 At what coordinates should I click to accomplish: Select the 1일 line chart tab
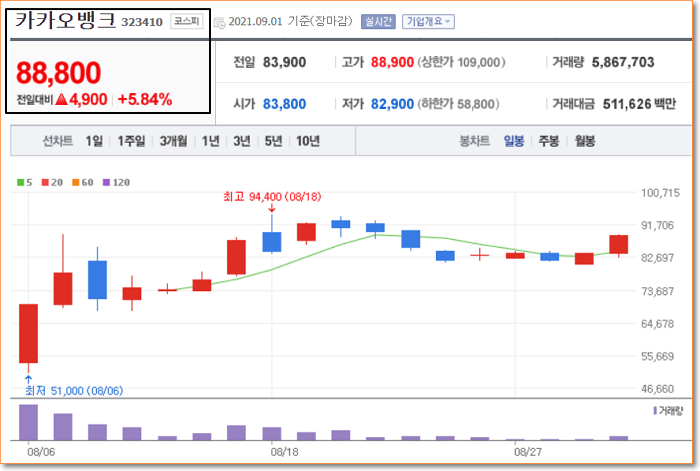pos(94,141)
